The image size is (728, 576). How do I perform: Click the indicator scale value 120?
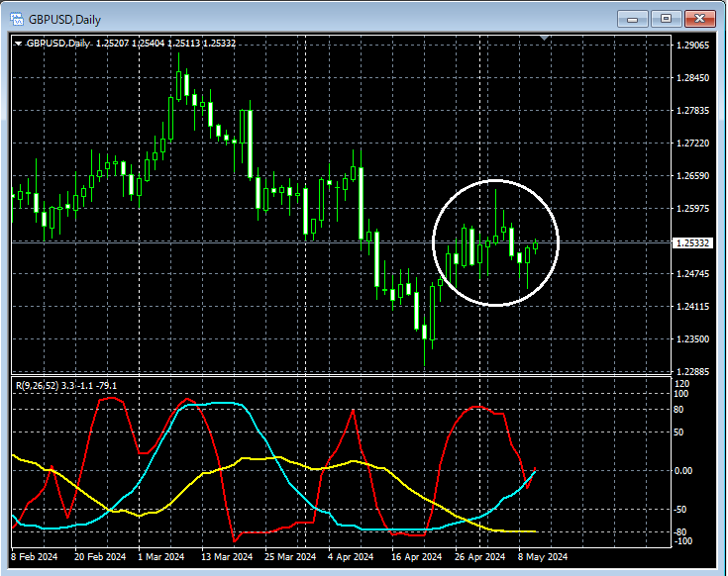tap(682, 384)
